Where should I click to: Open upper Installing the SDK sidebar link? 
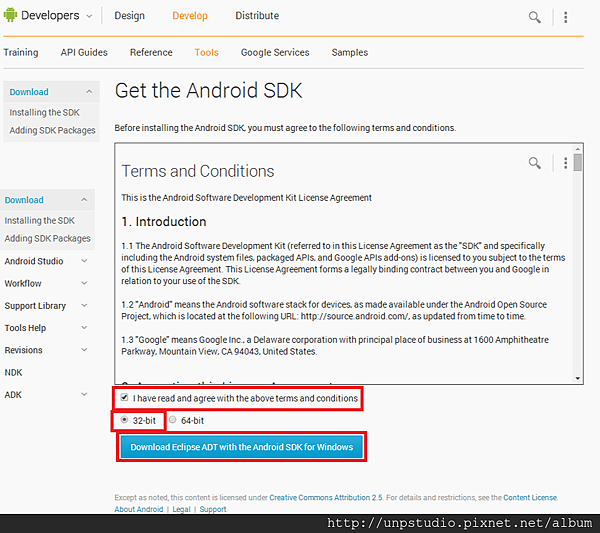(x=44, y=112)
